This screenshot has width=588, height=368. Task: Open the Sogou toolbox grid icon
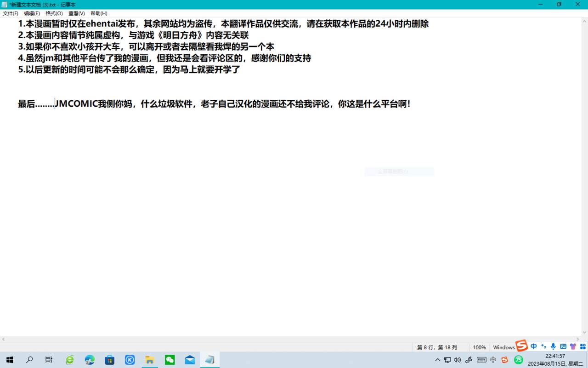583,346
